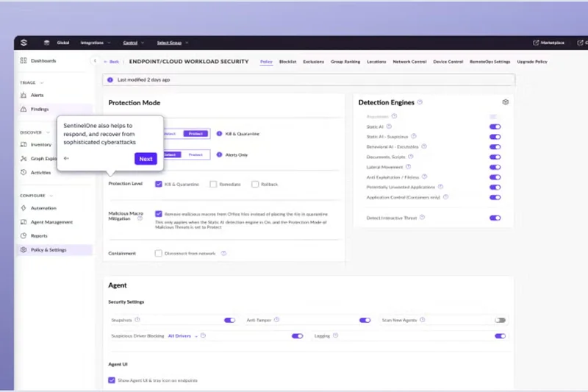The image size is (588, 392).
Task: Click the Automation icon in the sidebar
Action: tap(24, 208)
